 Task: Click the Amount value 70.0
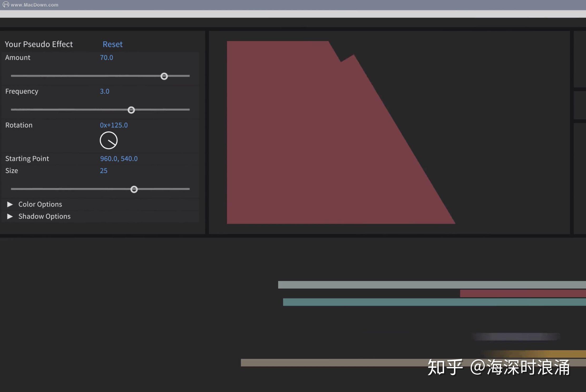(x=106, y=57)
